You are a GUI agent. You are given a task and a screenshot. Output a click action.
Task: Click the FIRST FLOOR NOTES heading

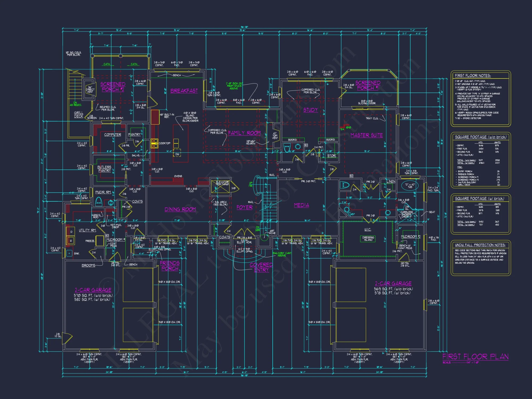pyautogui.click(x=473, y=76)
